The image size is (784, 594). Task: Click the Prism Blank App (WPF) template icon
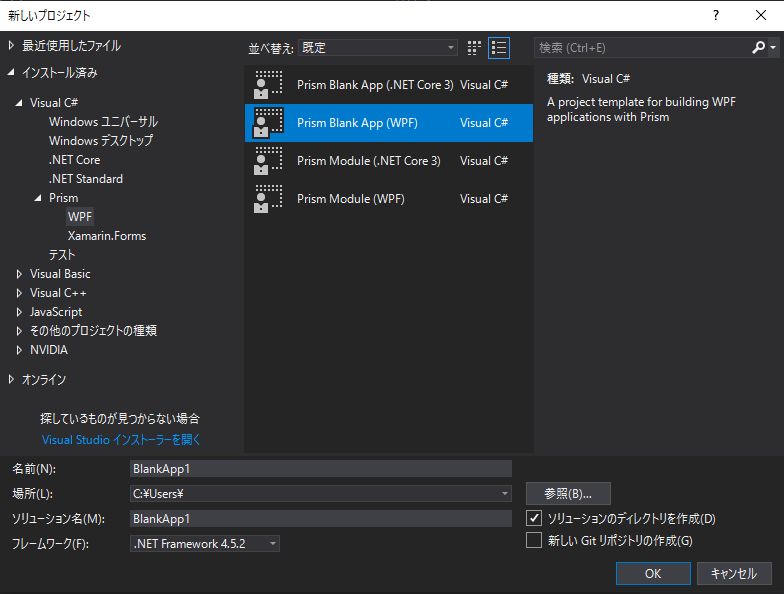[268, 122]
